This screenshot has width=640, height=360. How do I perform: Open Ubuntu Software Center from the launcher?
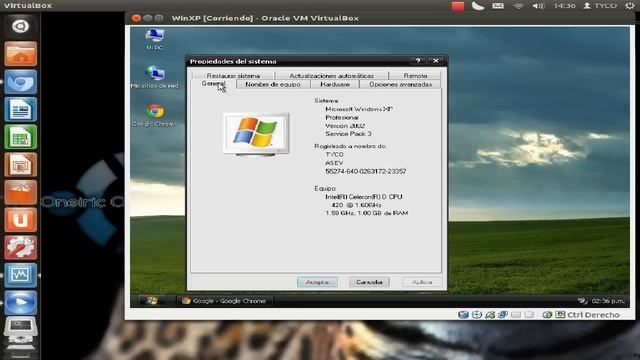(x=20, y=192)
